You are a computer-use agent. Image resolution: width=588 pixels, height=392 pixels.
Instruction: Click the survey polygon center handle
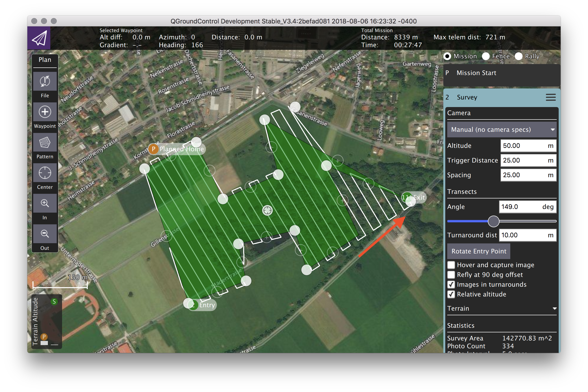click(x=267, y=210)
